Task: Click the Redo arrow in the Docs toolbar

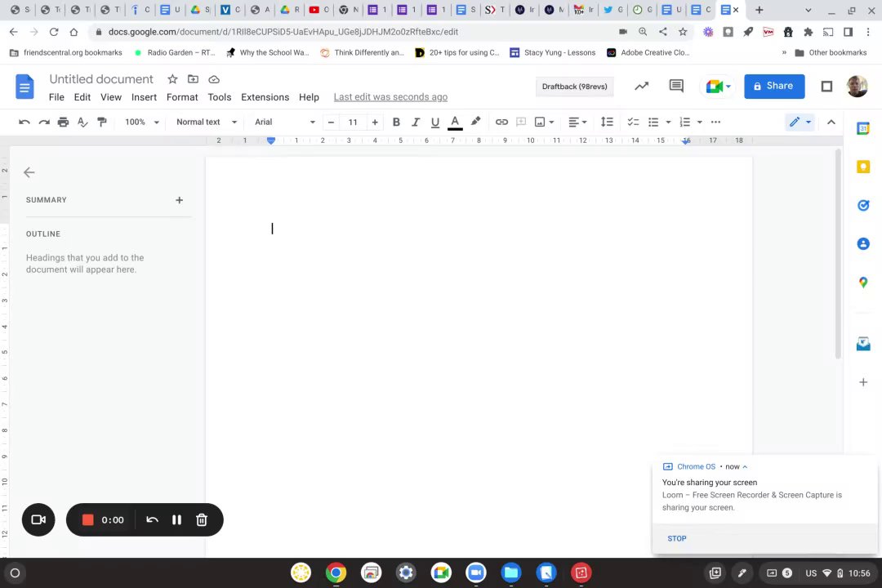Action: point(44,122)
